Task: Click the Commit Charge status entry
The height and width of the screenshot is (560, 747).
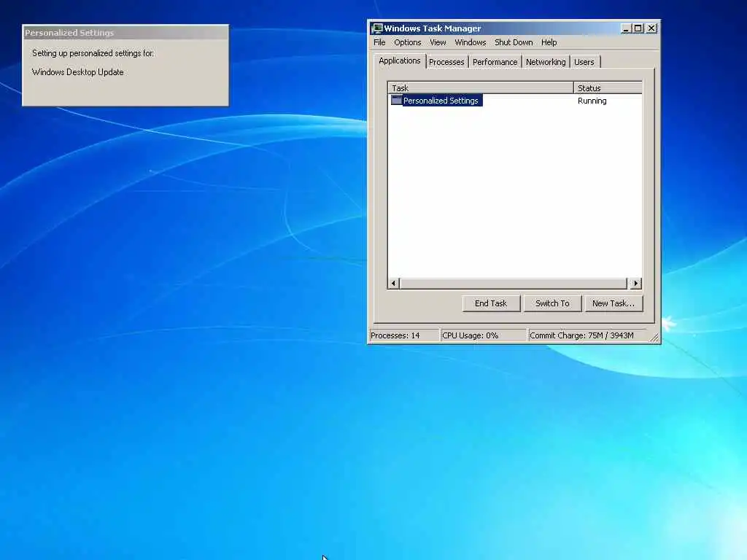Action: click(587, 335)
